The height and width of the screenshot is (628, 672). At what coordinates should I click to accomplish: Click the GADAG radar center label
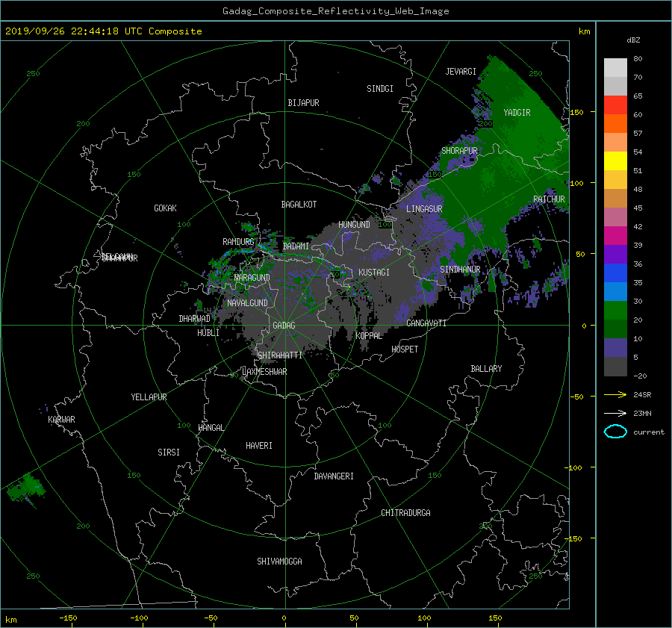[x=284, y=326]
